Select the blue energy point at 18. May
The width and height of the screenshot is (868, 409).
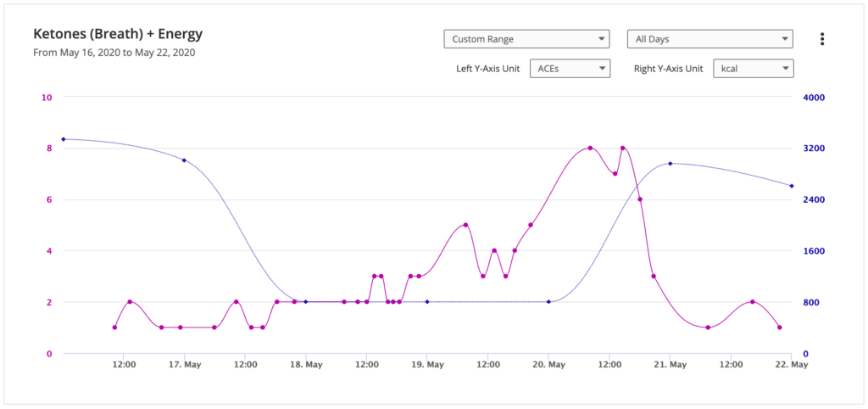coord(305,301)
